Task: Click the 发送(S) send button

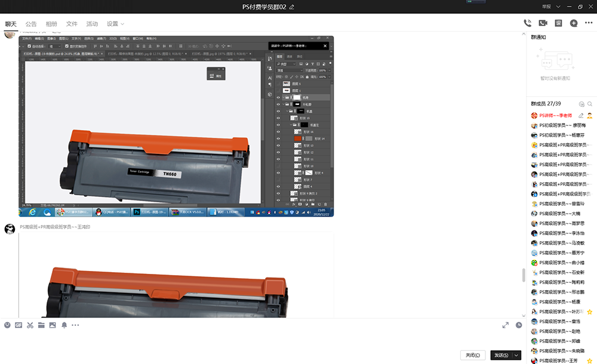Action: (x=500, y=355)
